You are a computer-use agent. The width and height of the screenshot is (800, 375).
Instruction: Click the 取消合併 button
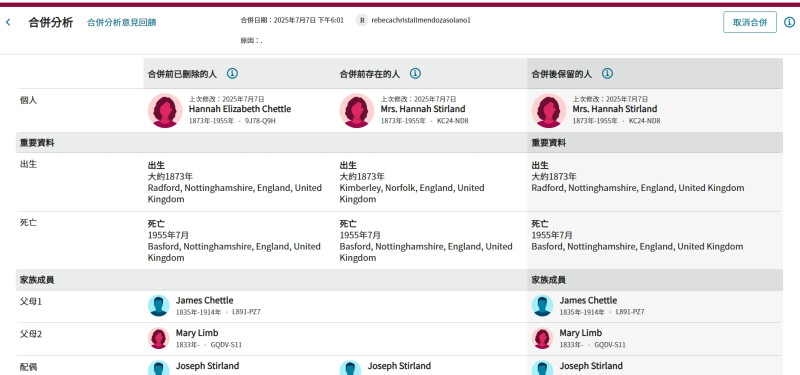coord(750,22)
